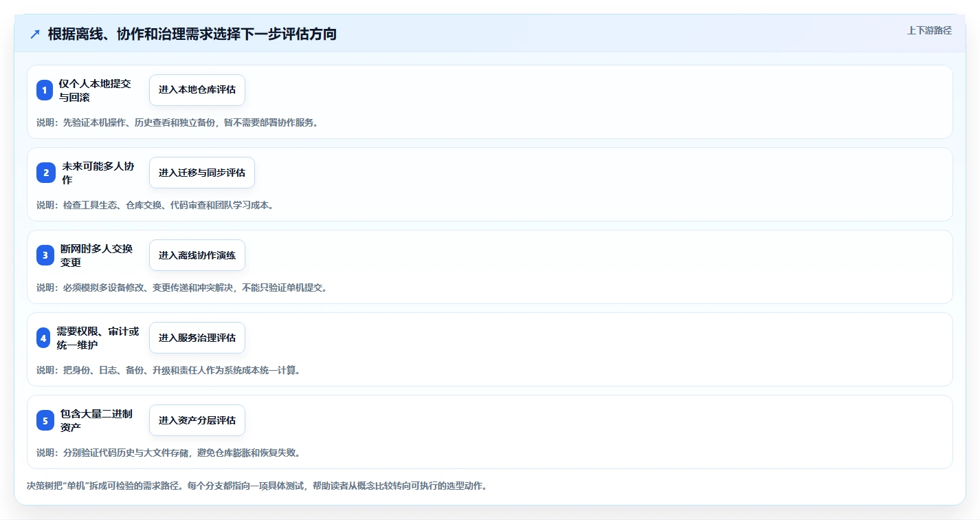Click the step 5 number badge

point(45,420)
